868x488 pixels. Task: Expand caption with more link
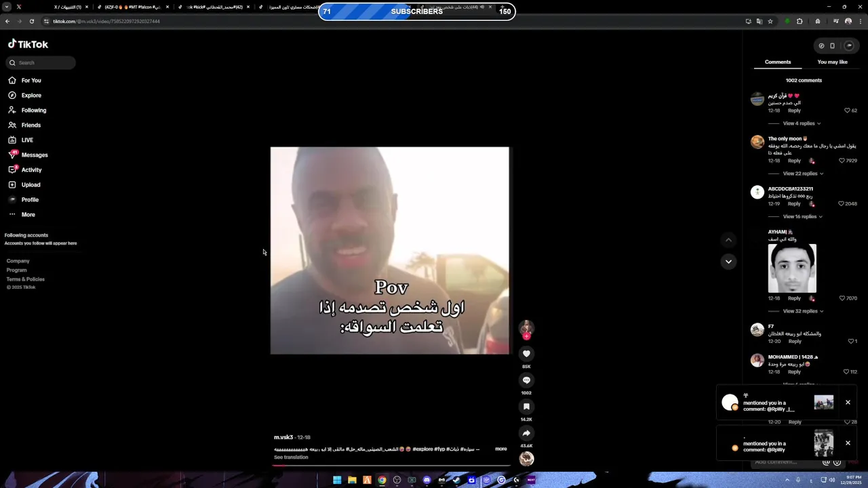pyautogui.click(x=500, y=449)
